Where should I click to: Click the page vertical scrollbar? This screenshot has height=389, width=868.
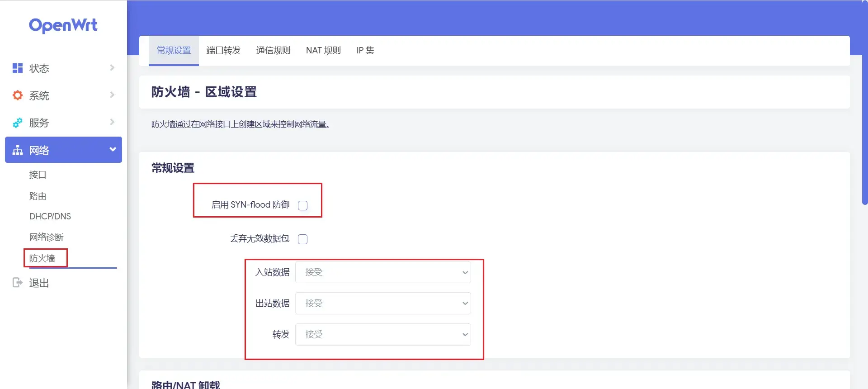coord(864,131)
